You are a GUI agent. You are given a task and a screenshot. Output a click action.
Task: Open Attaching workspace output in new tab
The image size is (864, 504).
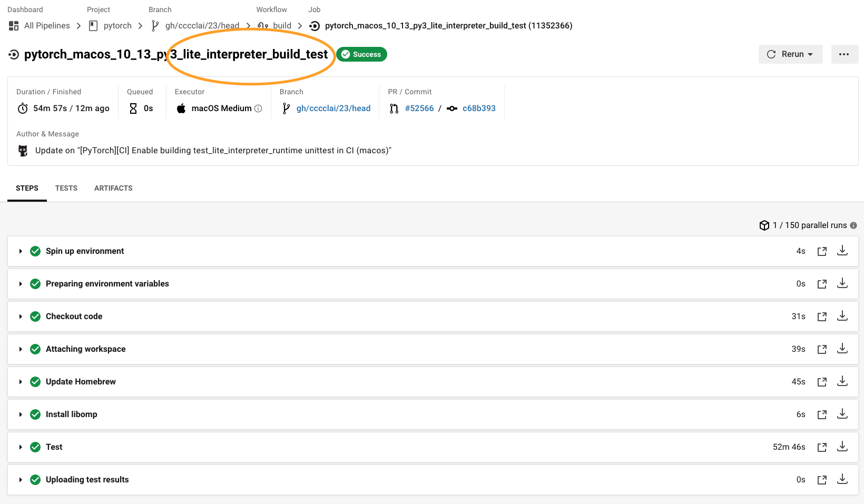(x=822, y=349)
